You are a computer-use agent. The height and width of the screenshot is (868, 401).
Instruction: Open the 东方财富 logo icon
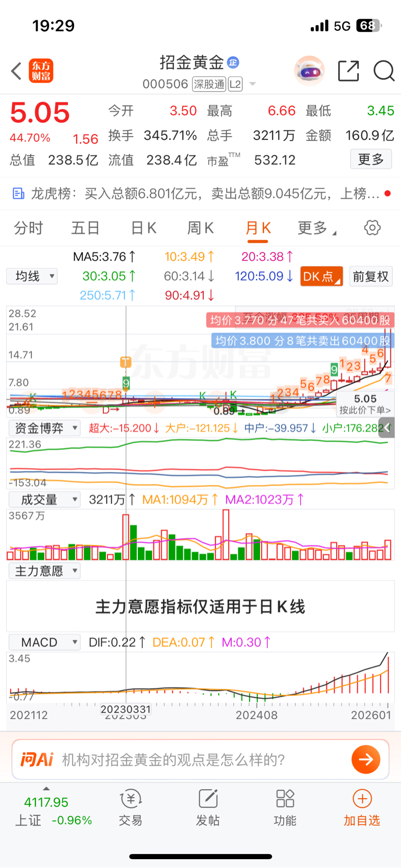click(41, 71)
